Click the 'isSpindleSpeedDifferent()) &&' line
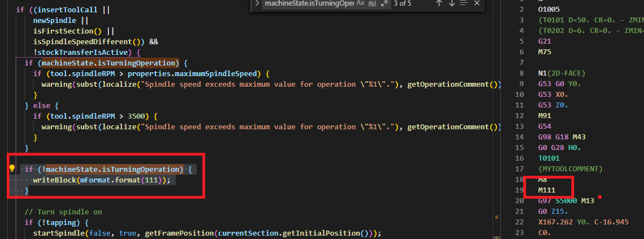 click(x=96, y=42)
